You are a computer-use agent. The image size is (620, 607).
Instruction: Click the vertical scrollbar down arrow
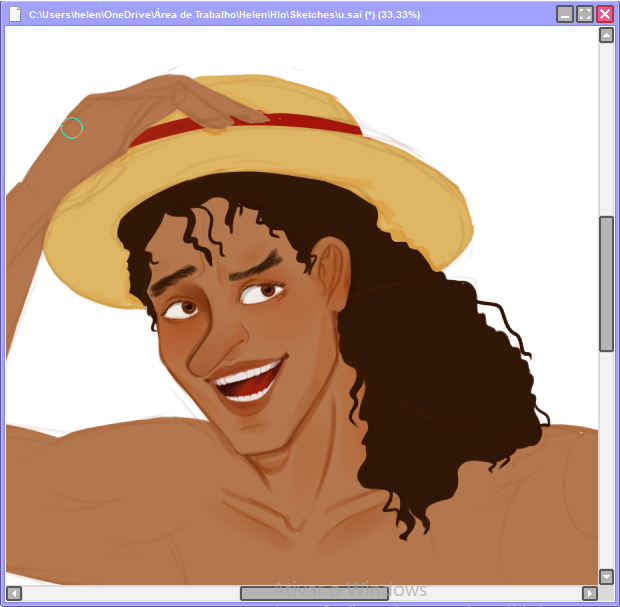(606, 577)
